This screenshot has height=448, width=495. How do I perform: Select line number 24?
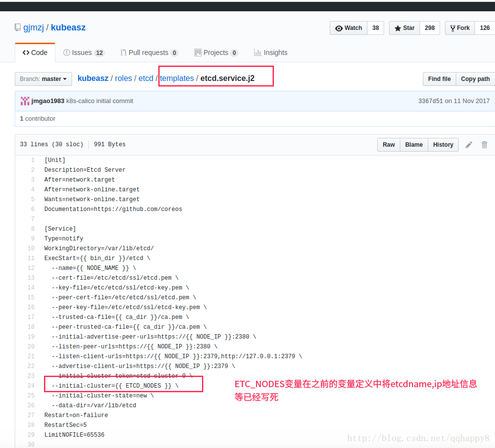click(x=31, y=386)
